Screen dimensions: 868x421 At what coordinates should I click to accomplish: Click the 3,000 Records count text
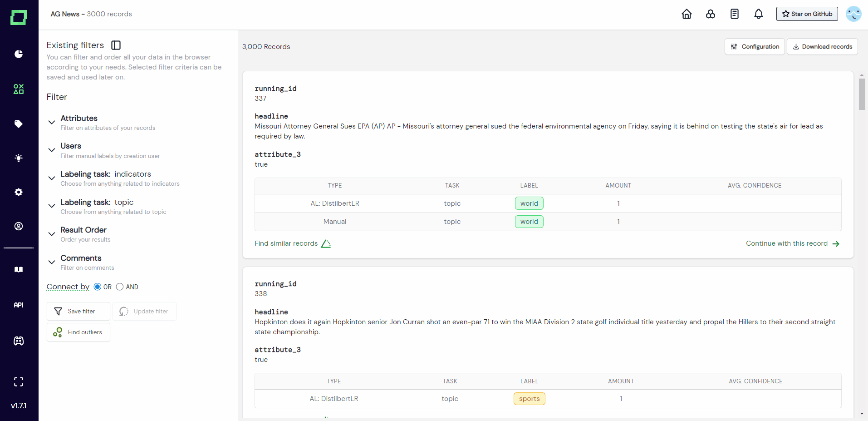(x=266, y=47)
